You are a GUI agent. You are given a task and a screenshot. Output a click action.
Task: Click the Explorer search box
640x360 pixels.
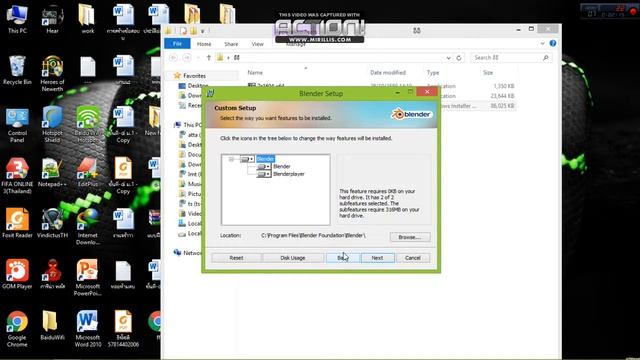click(511, 58)
